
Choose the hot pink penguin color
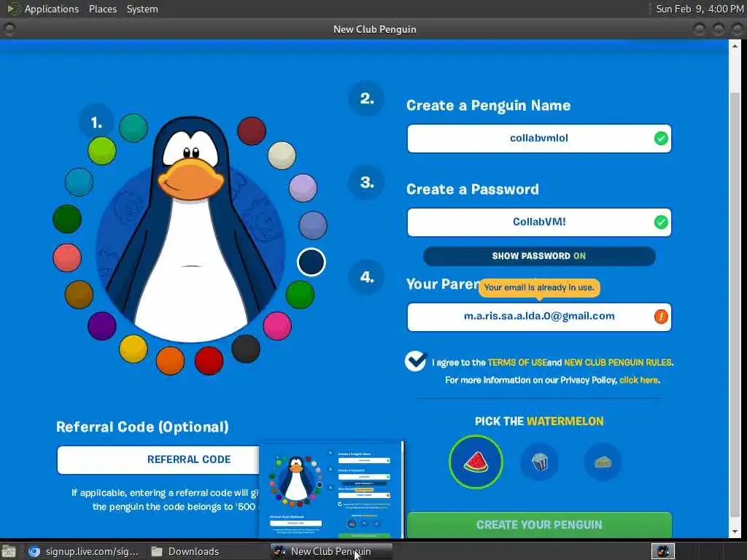point(277,326)
